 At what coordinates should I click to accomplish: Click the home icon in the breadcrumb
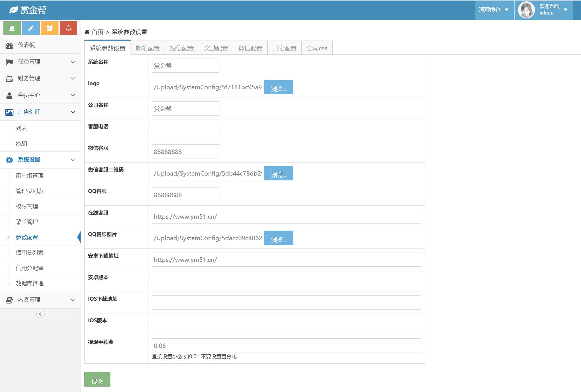click(x=87, y=32)
